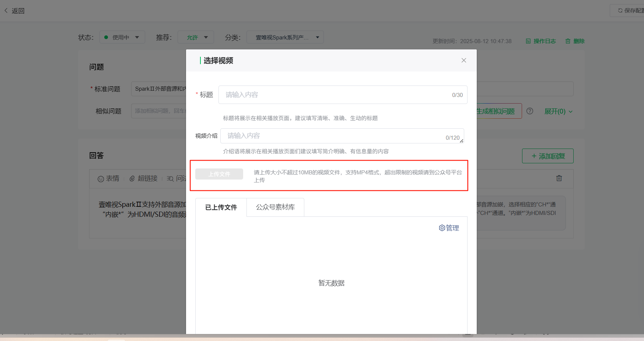Click the trash icon in the reply toolbar

(x=559, y=178)
